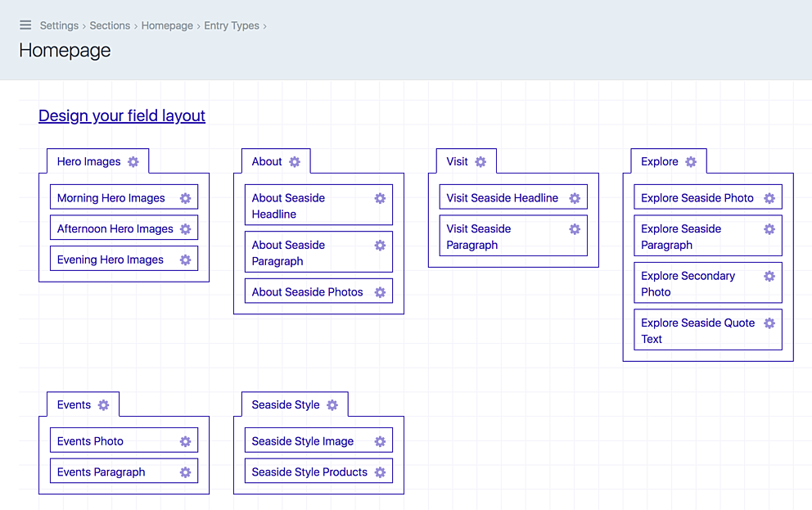Open gear settings for About tab
This screenshot has height=510, width=812.
(295, 161)
